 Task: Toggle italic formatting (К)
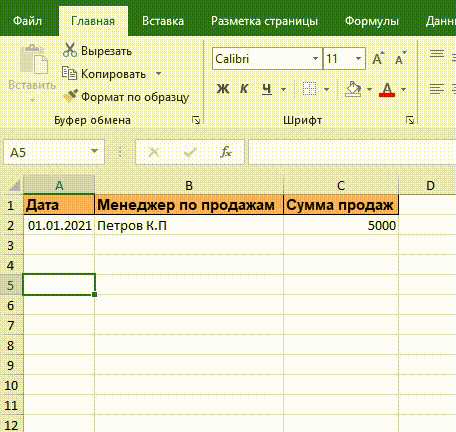point(244,89)
